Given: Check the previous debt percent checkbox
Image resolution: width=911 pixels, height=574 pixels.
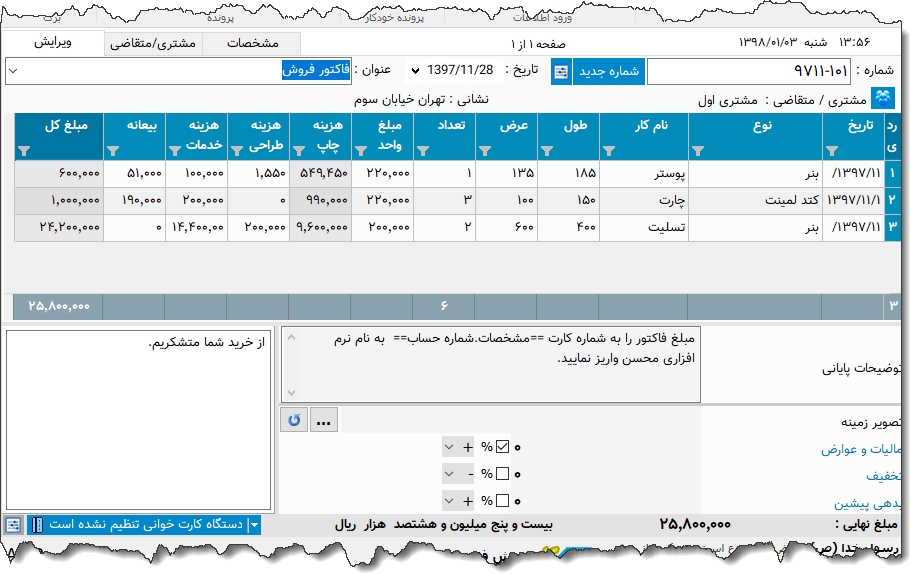Looking at the screenshot, I should coord(502,501).
